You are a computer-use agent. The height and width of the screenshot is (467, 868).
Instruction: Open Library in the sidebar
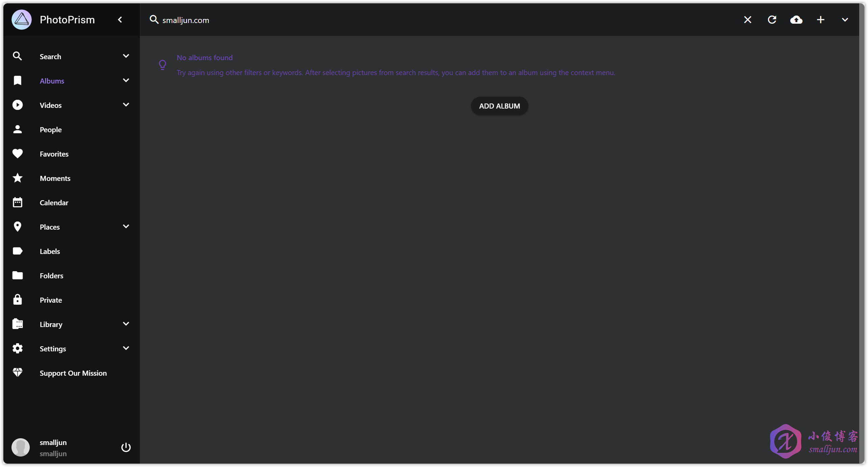coord(51,324)
